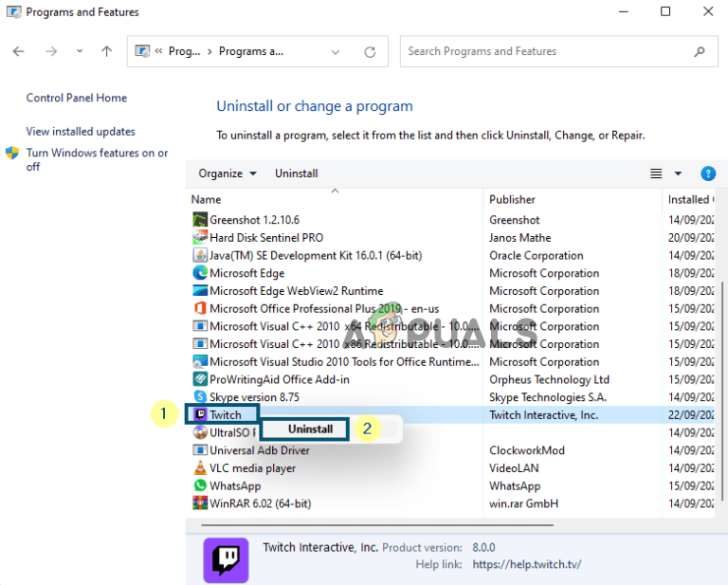Viewport: 728px width, 585px height.
Task: Select the Microsoft Edge icon
Action: point(200,272)
